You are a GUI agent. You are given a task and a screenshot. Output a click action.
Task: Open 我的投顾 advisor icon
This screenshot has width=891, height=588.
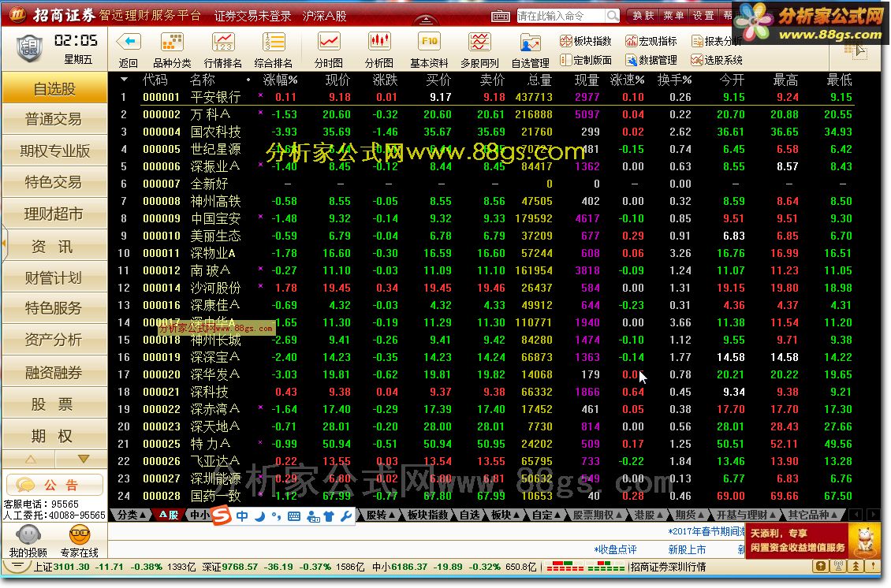(x=28, y=535)
